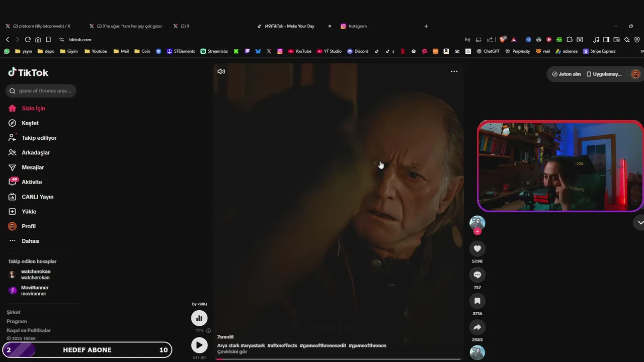This screenshot has width=644, height=362.
Task: Click the address bar bookmark icon
Action: tap(48, 40)
